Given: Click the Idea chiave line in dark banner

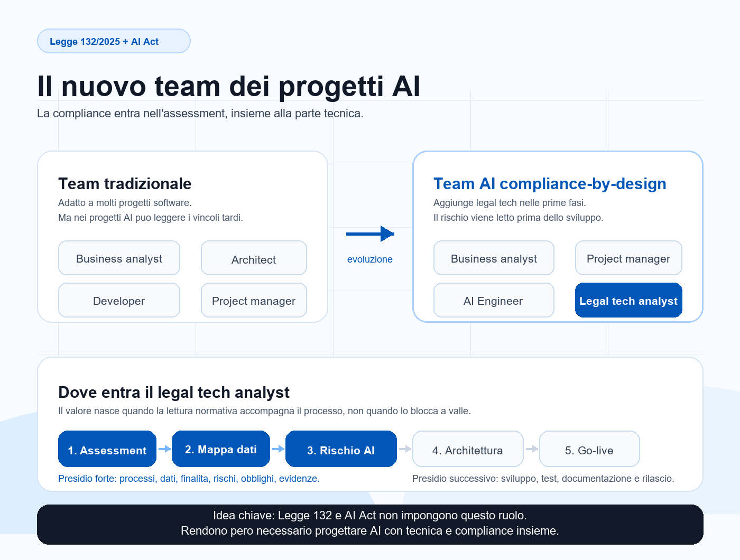Looking at the screenshot, I should point(370,515).
